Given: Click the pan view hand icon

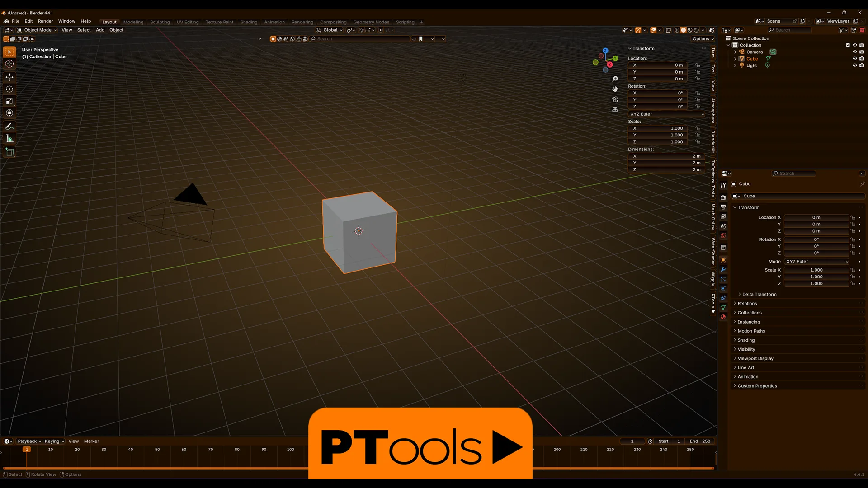Looking at the screenshot, I should (615, 89).
